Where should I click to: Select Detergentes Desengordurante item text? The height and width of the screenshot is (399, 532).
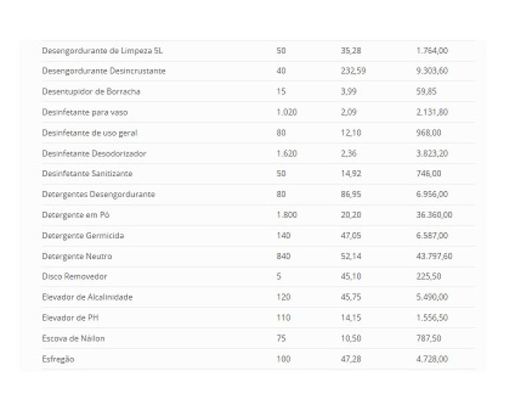coord(98,194)
